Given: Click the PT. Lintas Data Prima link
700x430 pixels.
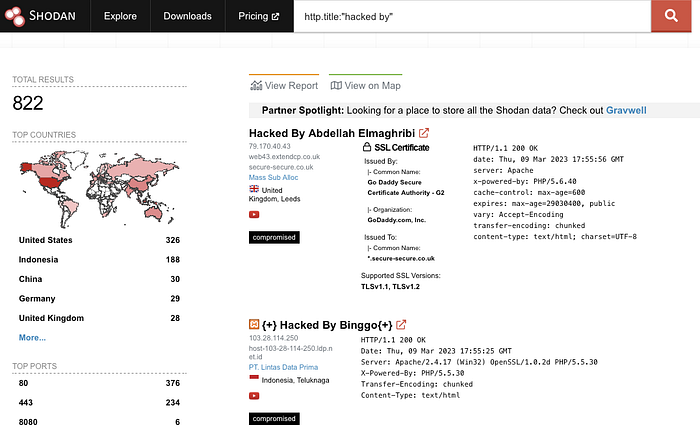Looking at the screenshot, I should pos(283,367).
